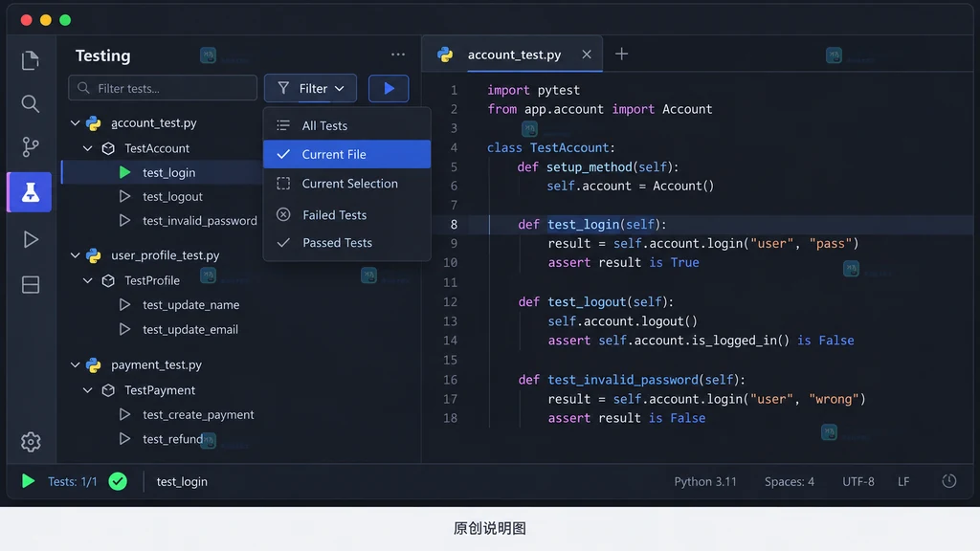Select test_update_email tree item
980x551 pixels.
(190, 329)
